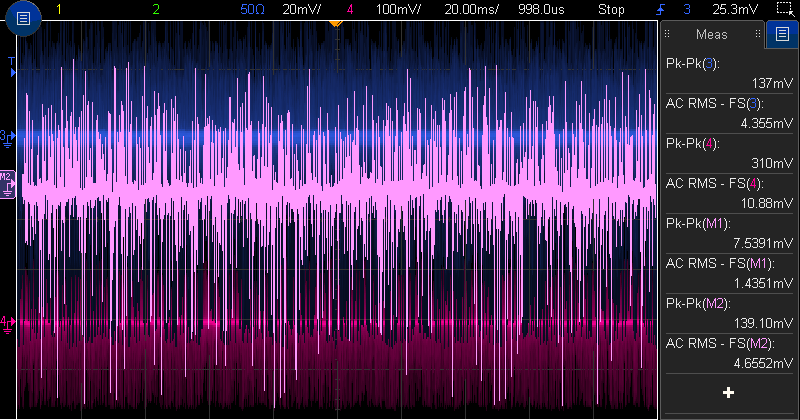
Task: Click the trigger level T marker
Action: coord(12,67)
